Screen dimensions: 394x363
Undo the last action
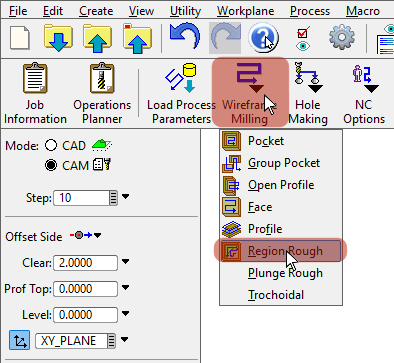click(185, 37)
